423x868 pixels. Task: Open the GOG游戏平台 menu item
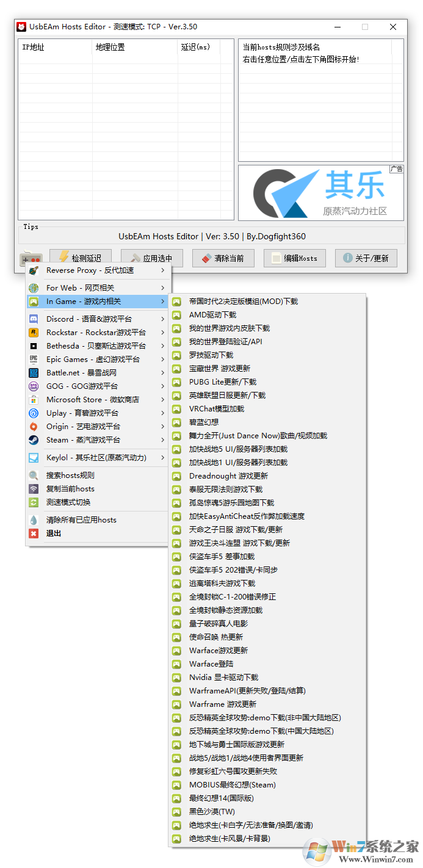click(x=97, y=386)
